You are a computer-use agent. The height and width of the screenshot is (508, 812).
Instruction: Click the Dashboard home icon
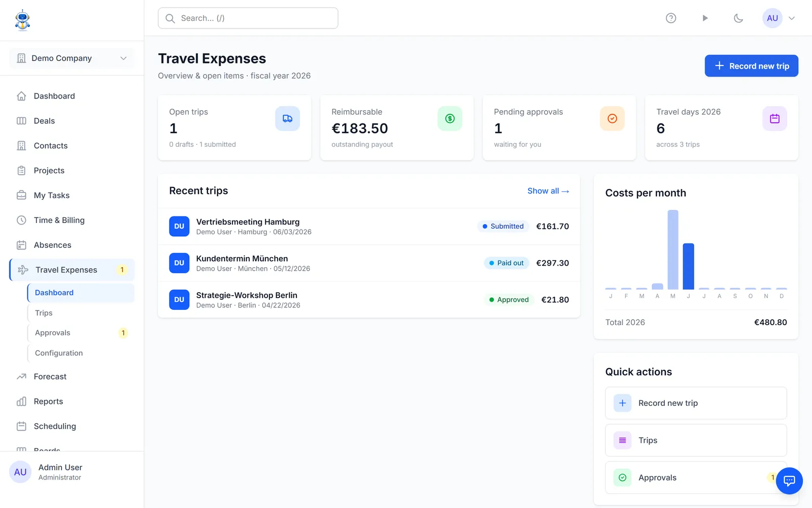21,96
